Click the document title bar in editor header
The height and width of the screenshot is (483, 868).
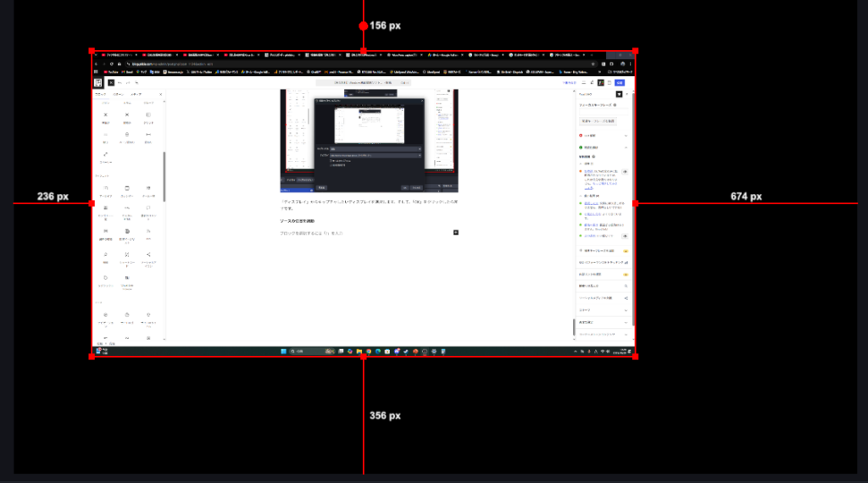pyautogui.click(x=363, y=82)
